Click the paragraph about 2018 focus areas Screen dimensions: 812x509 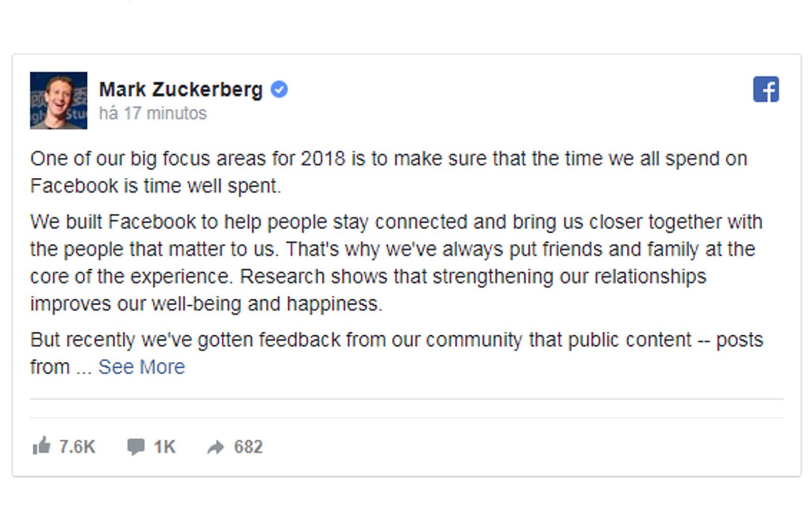pos(388,159)
